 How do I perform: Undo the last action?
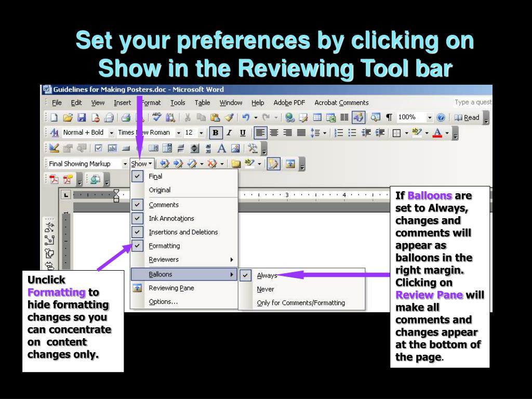click(246, 118)
